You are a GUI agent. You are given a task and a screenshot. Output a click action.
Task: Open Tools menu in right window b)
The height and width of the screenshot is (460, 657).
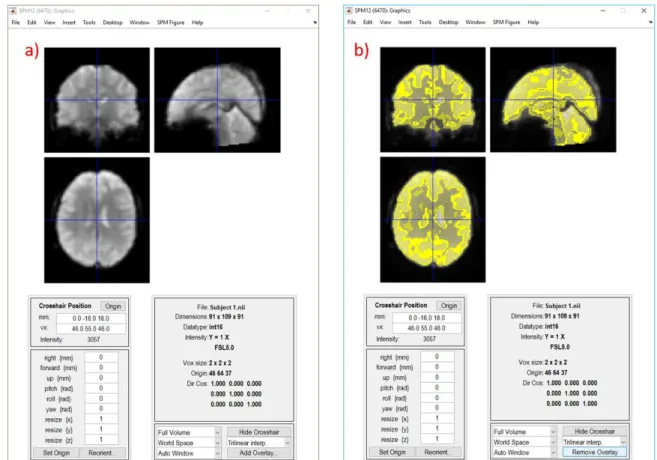click(x=425, y=22)
